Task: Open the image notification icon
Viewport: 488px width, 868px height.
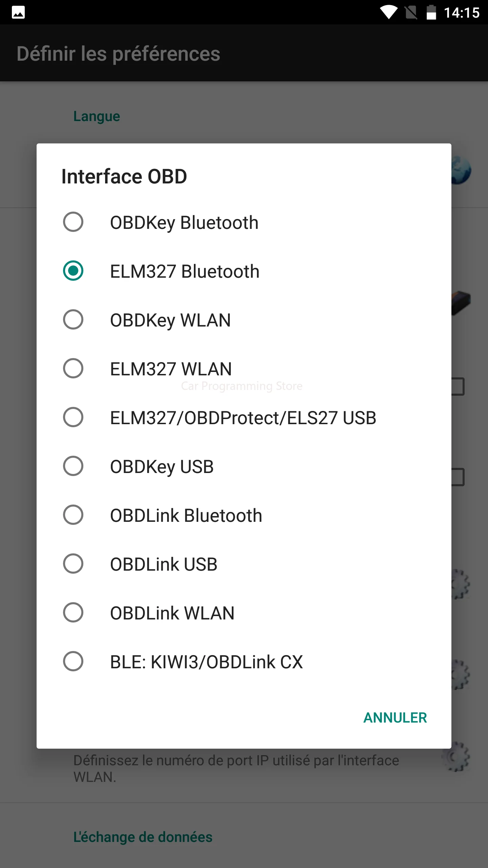Action: (18, 13)
